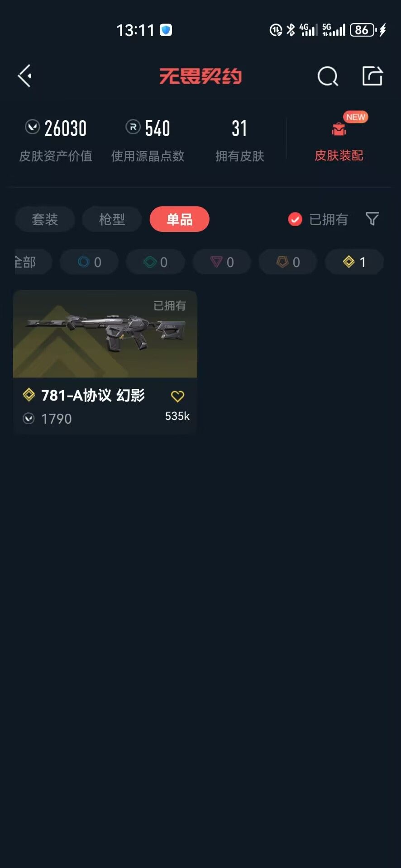
Task: Toggle the 已拥有 owned checkbox
Action: tap(295, 219)
